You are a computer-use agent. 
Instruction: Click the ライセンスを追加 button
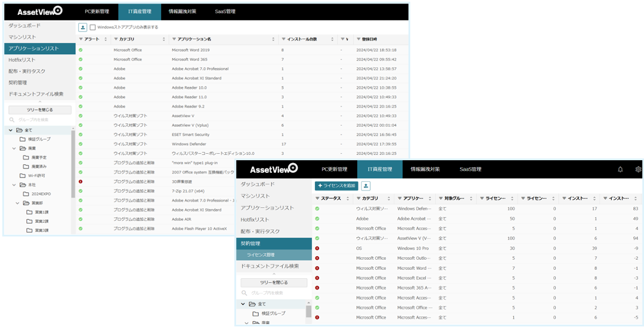337,186
